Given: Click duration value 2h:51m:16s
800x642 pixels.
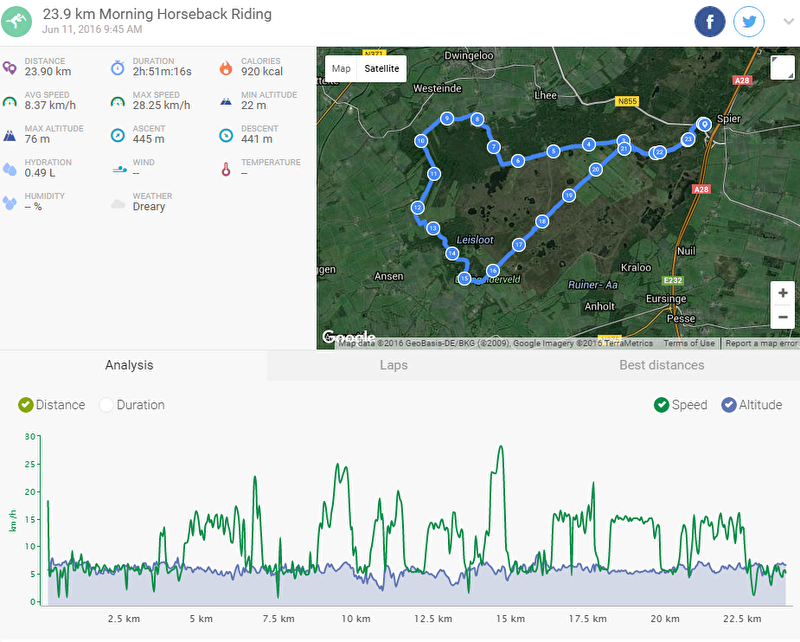Looking at the screenshot, I should (x=162, y=72).
